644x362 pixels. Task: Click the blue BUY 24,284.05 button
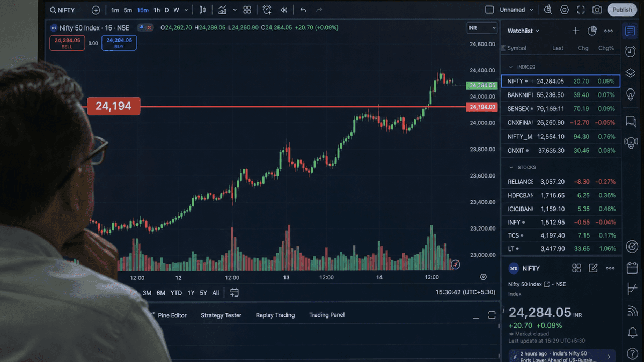(x=119, y=43)
